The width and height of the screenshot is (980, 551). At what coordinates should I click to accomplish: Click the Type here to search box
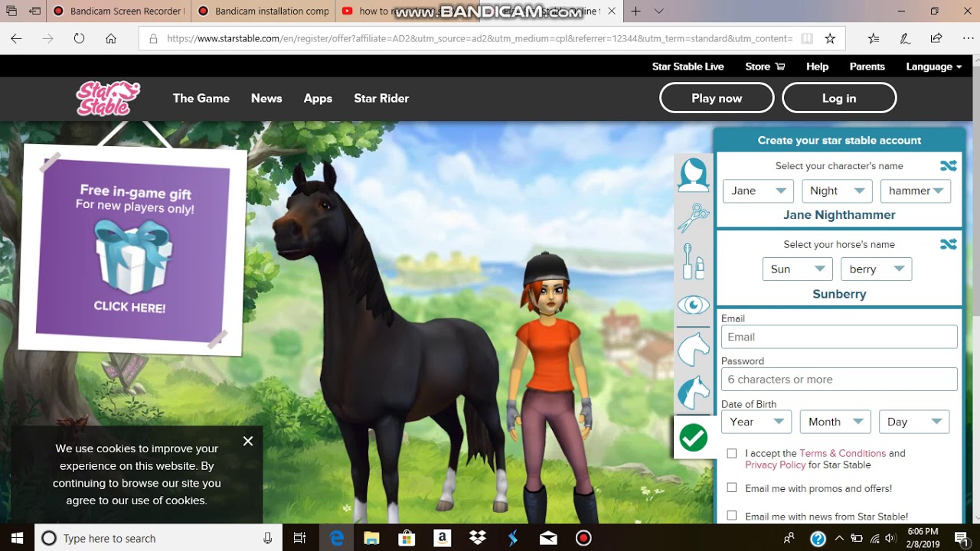157,538
